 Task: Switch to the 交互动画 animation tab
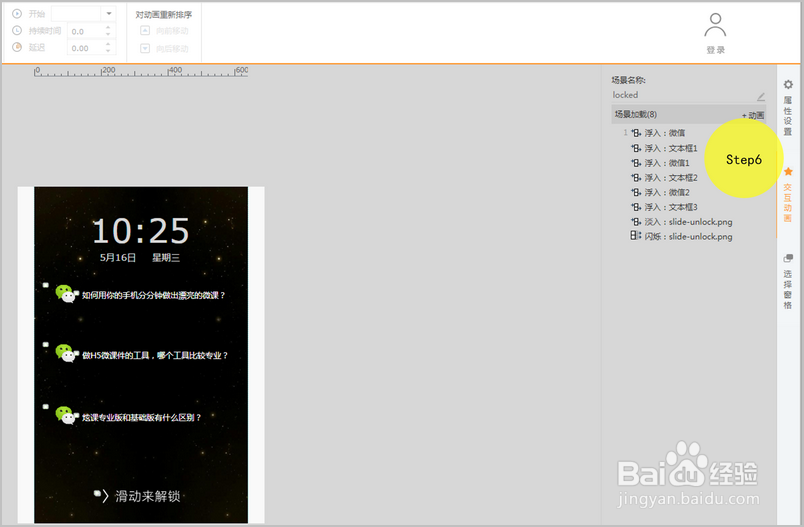[788, 195]
